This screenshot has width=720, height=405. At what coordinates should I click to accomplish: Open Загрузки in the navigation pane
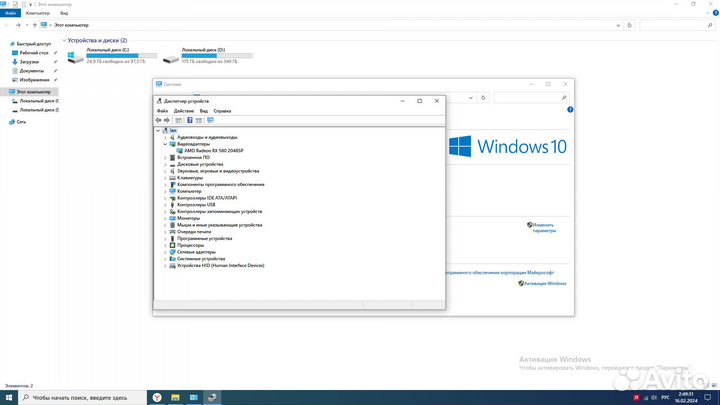coord(29,62)
